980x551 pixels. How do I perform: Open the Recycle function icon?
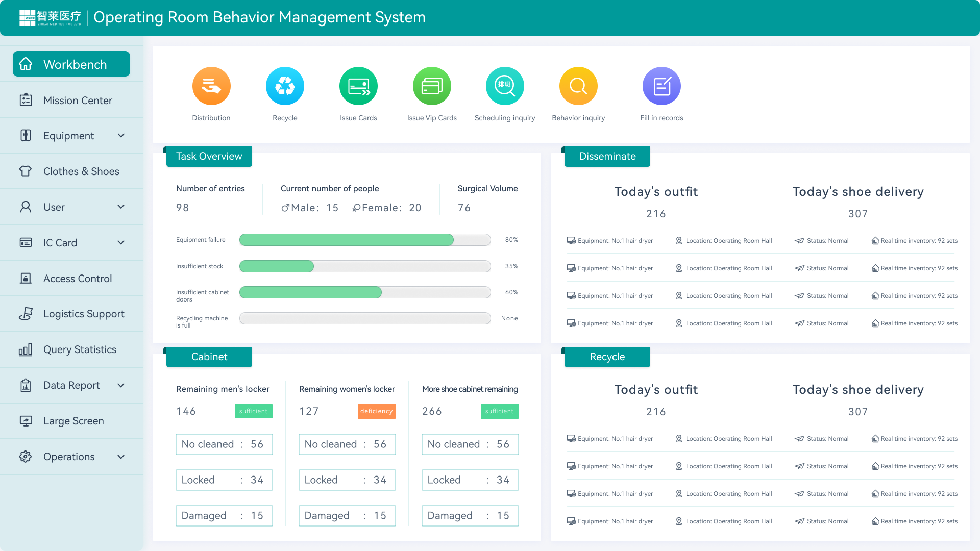pos(284,86)
